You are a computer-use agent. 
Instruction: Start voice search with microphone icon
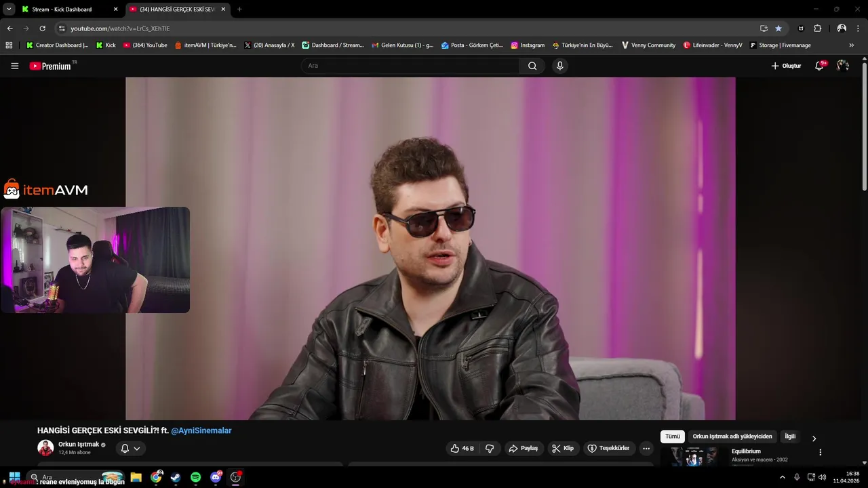click(x=559, y=66)
